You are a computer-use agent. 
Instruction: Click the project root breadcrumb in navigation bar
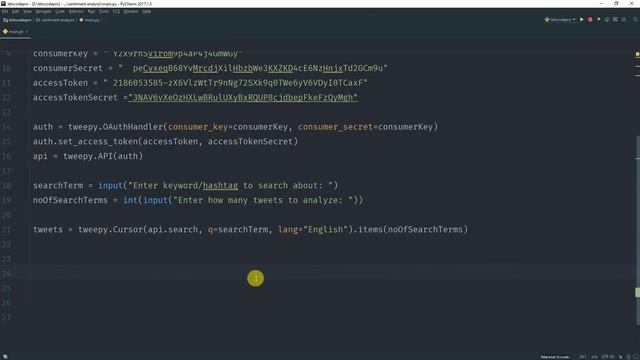tap(17, 20)
